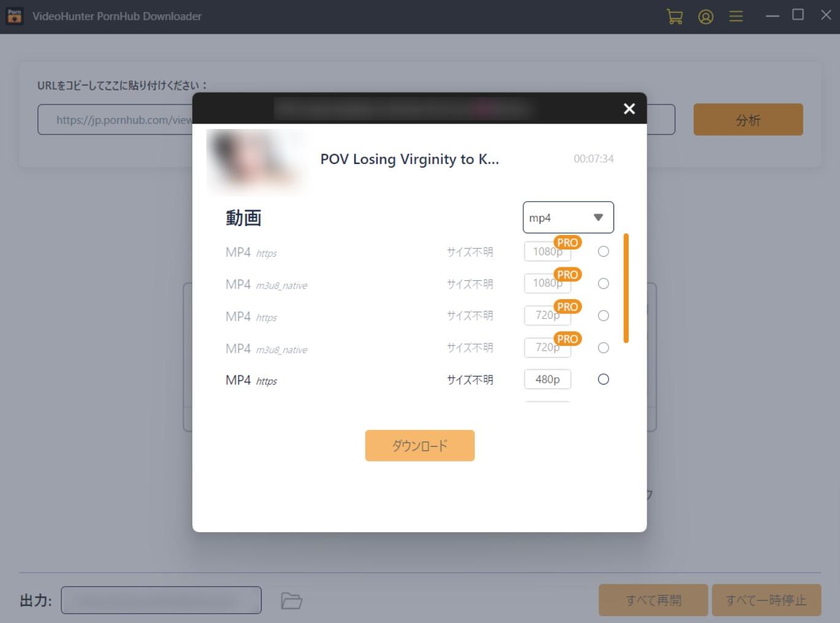
Task: Select the 720p m3u8_native radio button
Action: point(604,348)
